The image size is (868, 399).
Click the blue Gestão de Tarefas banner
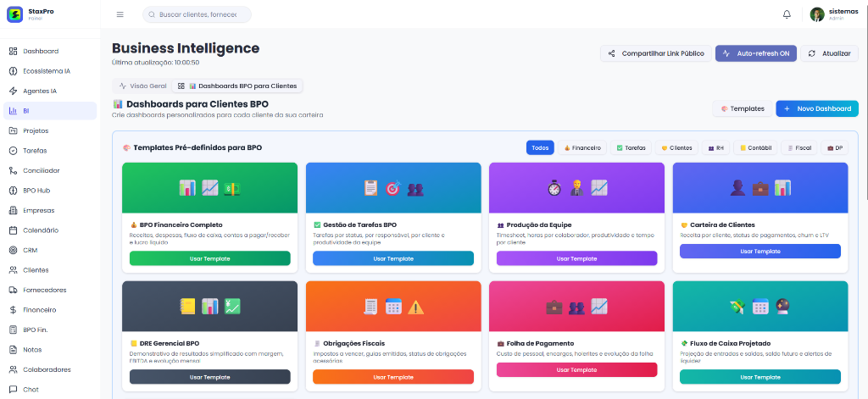pos(393,188)
